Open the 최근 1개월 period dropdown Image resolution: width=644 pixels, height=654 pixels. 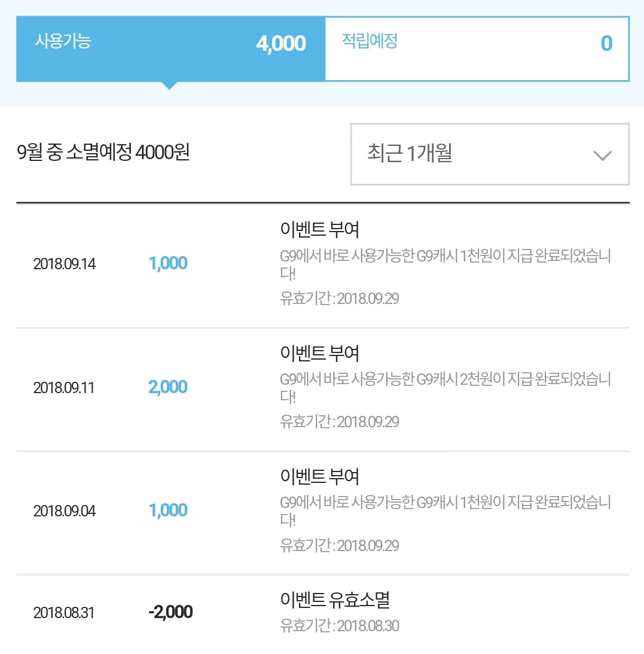489,154
